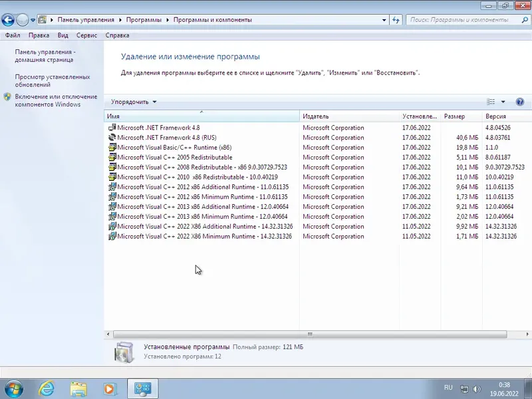Select .NET Framework 4.8 (RUS) icon
The height and width of the screenshot is (399, 532).
pyautogui.click(x=112, y=138)
